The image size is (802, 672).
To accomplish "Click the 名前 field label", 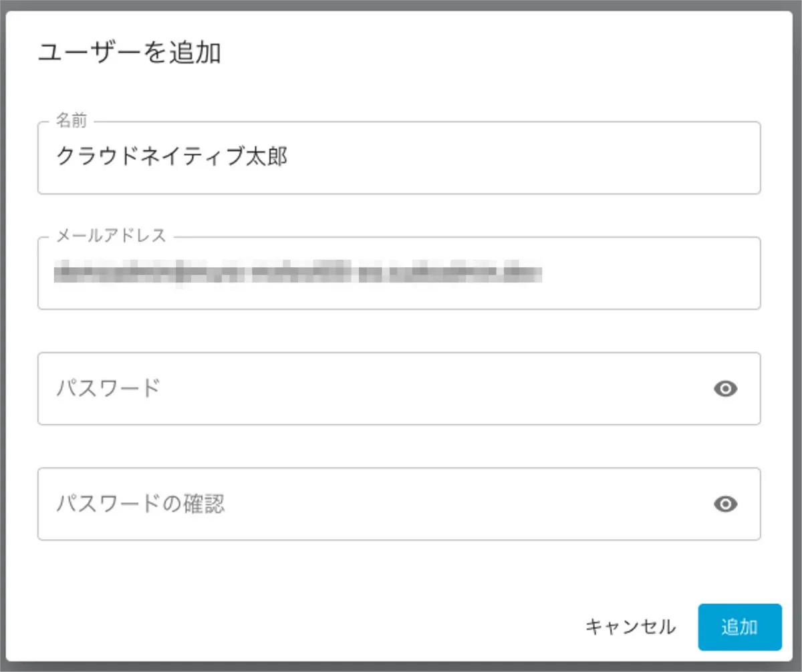I will [x=70, y=121].
